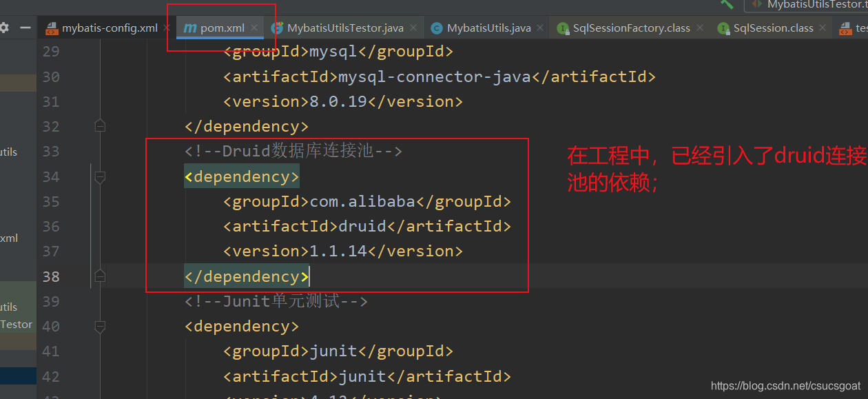The height and width of the screenshot is (399, 868).
Task: Select the pom.xml editor tab
Action: click(222, 28)
